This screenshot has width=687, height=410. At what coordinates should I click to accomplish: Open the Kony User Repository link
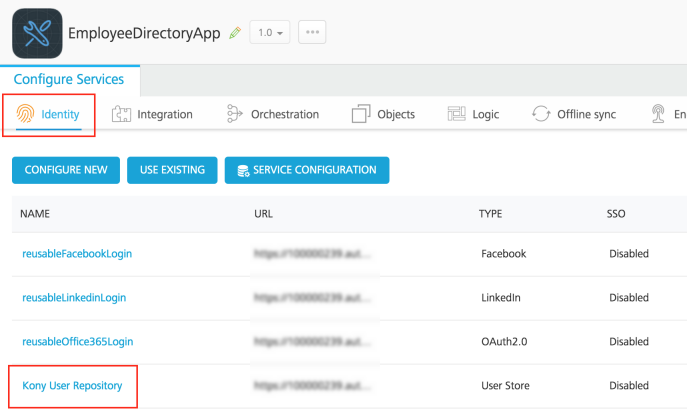72,385
